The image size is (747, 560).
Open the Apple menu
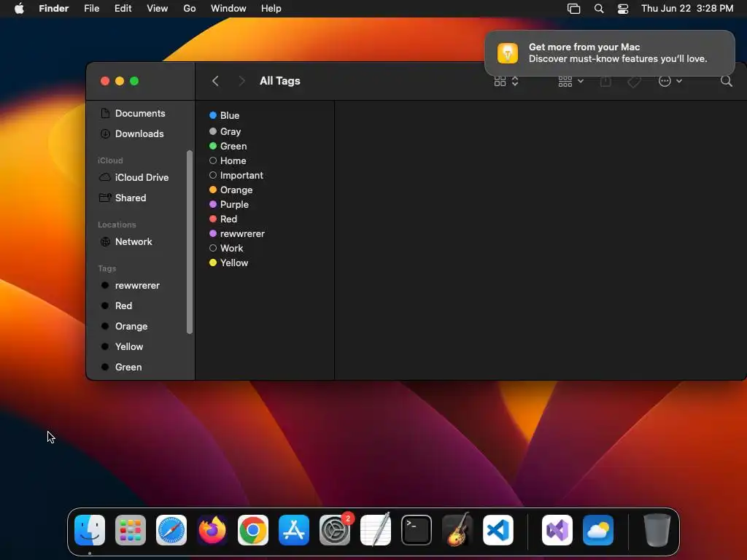click(x=19, y=9)
